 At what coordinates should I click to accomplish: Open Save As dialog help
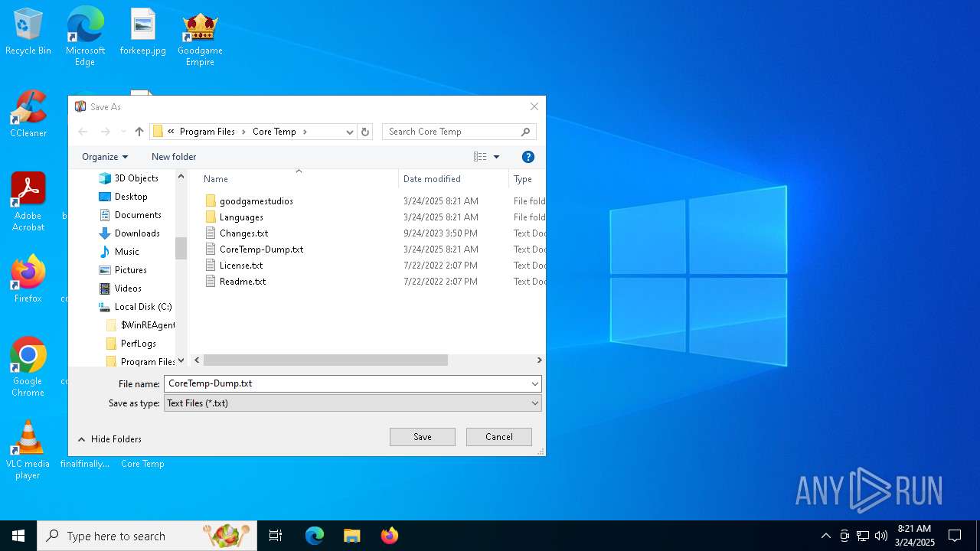(x=528, y=157)
